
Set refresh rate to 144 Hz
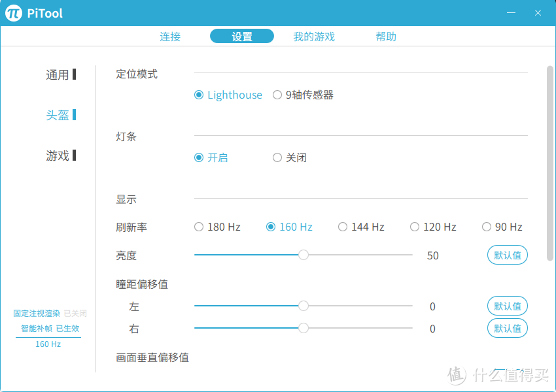[343, 227]
